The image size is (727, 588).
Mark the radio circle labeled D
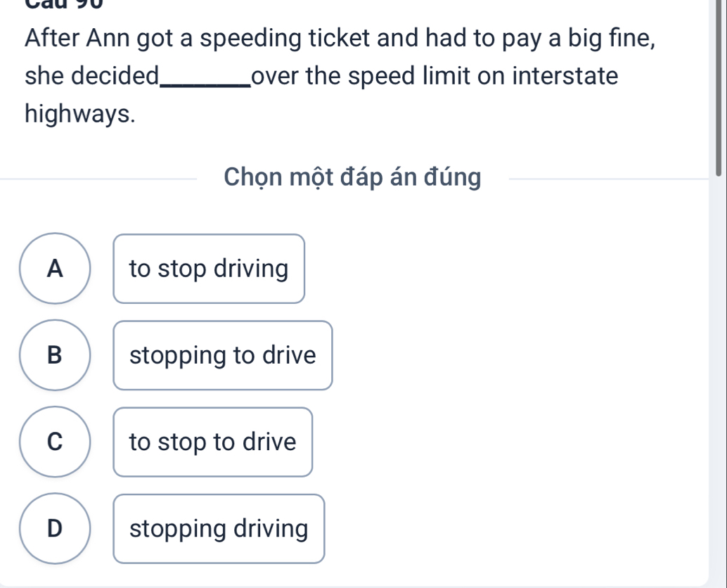(x=56, y=529)
